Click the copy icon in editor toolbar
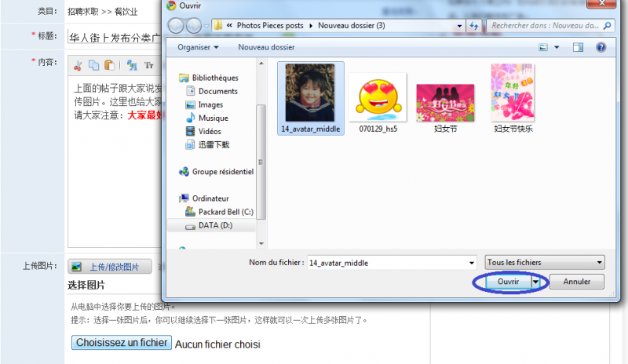 93,64
